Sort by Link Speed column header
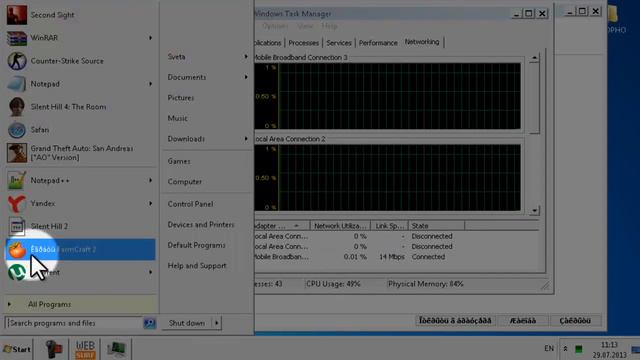This screenshot has width=640, height=360. (389, 226)
